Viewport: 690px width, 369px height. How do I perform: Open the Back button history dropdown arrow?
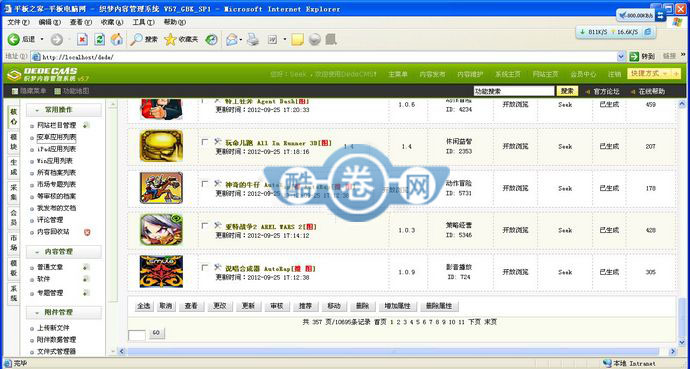(x=42, y=40)
